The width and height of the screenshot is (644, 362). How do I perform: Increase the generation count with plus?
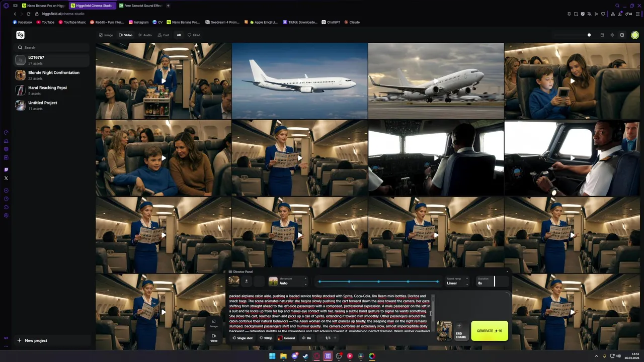click(x=335, y=338)
